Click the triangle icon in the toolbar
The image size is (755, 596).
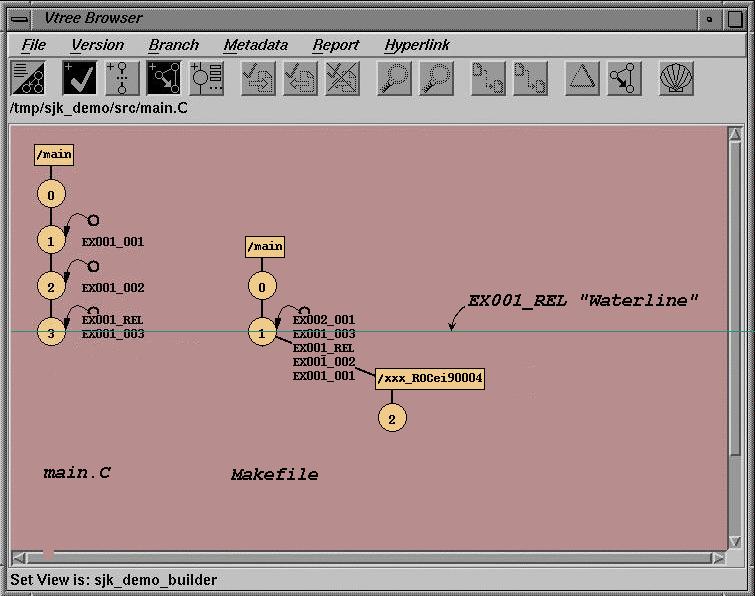pyautogui.click(x=583, y=79)
